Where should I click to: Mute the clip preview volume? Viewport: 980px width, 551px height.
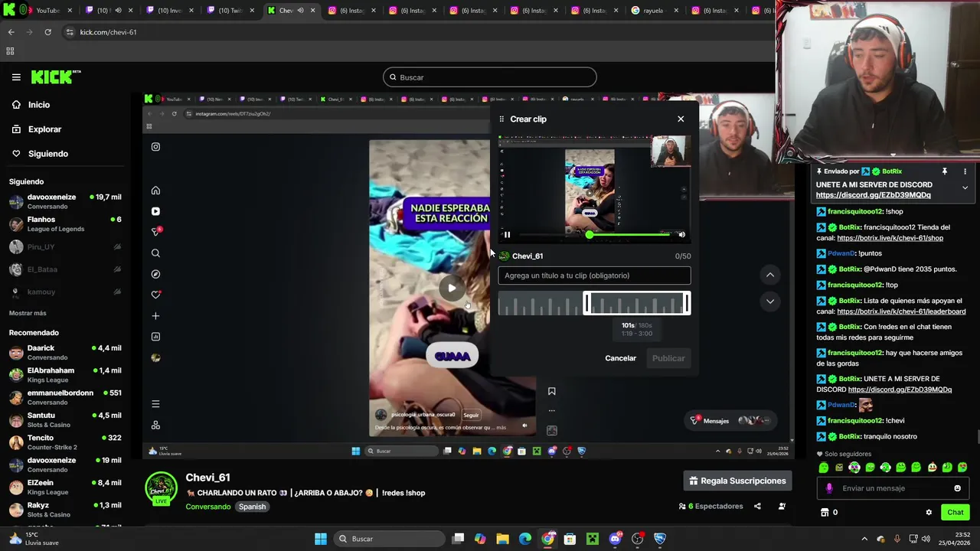[681, 235]
